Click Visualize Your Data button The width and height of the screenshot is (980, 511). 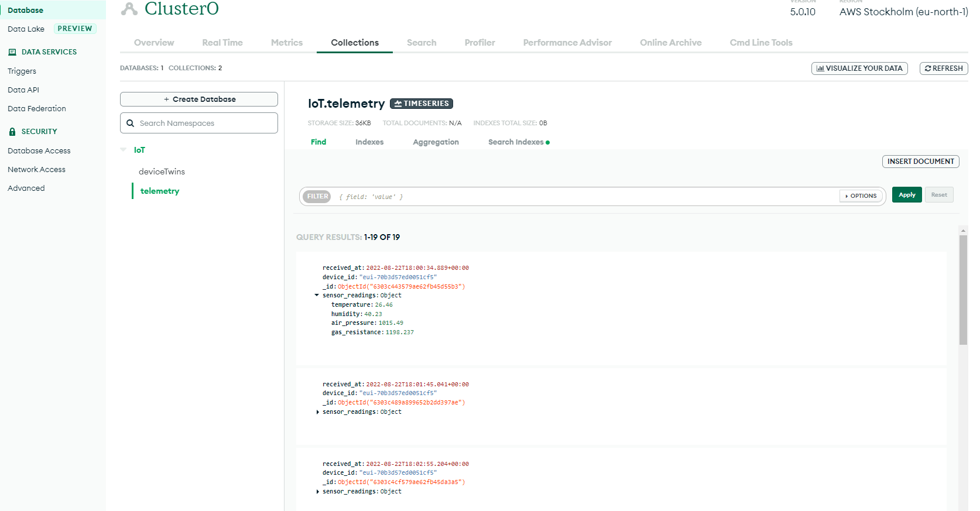tap(859, 68)
